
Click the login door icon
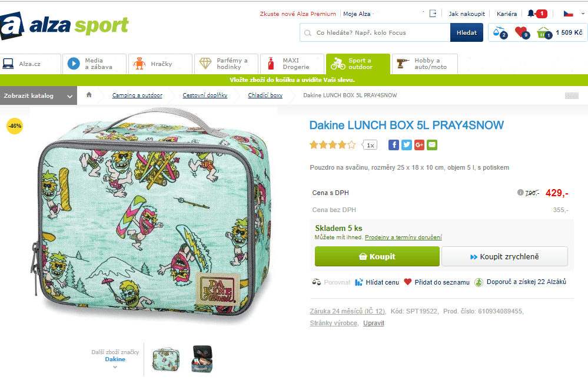[x=433, y=14]
